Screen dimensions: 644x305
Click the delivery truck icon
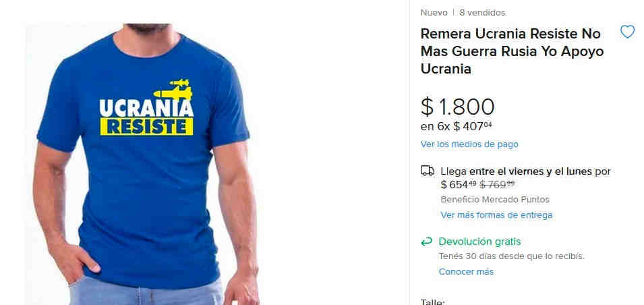pos(427,171)
